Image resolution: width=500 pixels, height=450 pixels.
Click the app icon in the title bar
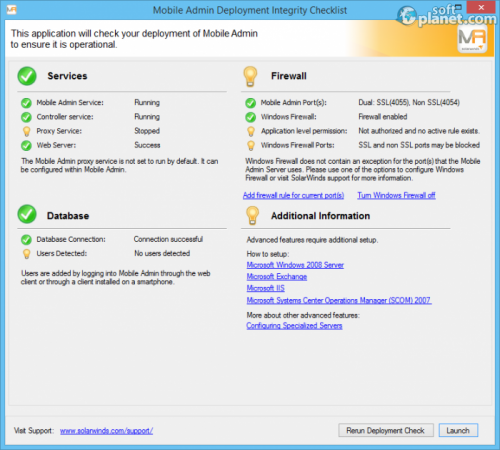click(x=11, y=10)
